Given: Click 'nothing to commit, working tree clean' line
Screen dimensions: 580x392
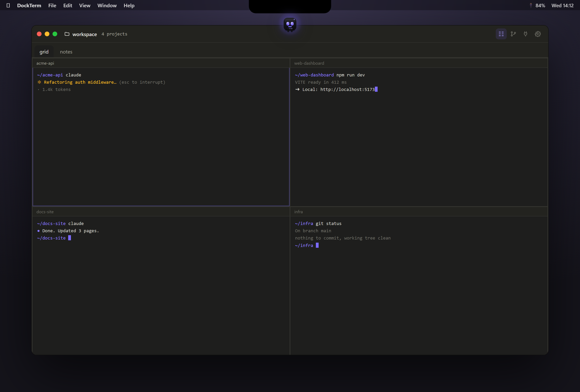Looking at the screenshot, I should point(343,238).
